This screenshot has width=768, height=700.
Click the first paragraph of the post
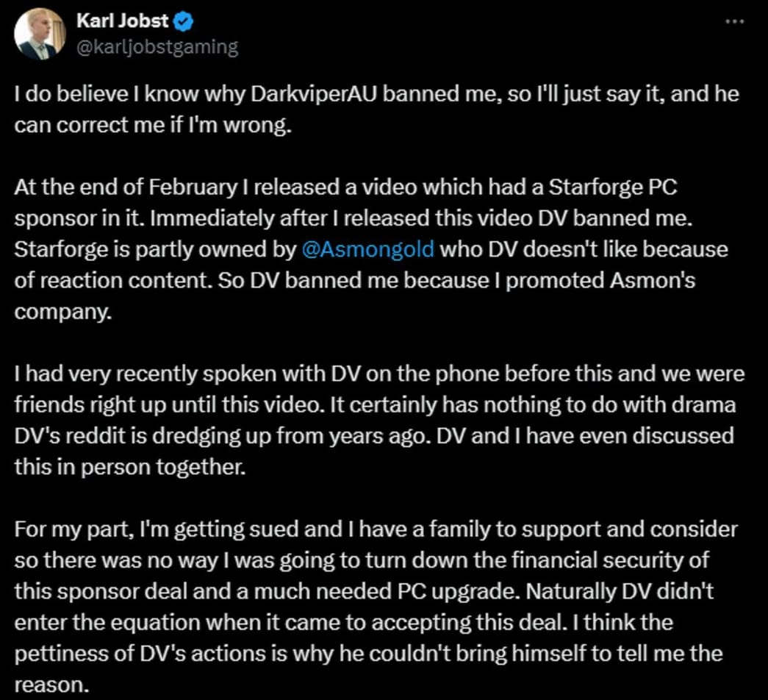367,109
